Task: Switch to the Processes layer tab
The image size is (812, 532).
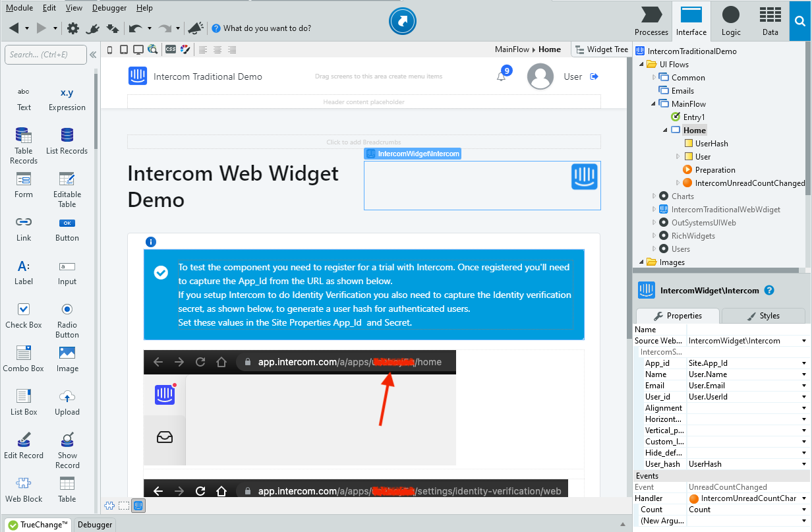Action: 651,21
